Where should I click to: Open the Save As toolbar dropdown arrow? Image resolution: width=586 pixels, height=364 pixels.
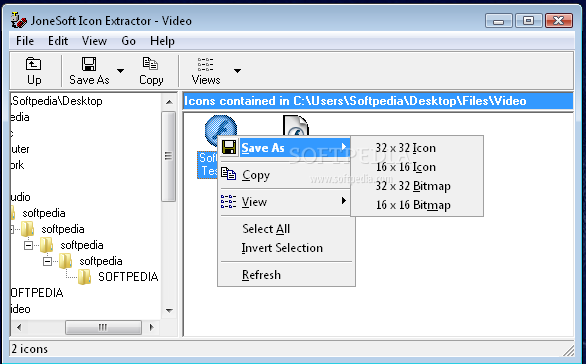[120, 71]
